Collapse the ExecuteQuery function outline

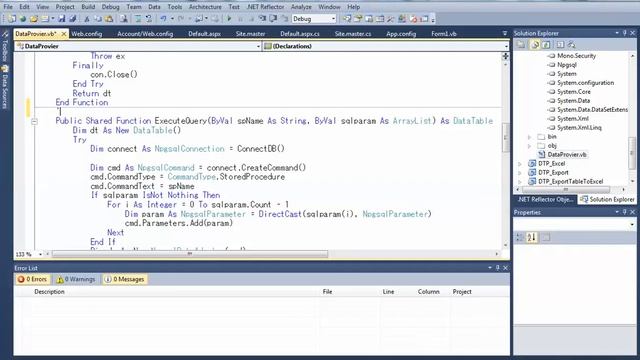click(34, 121)
